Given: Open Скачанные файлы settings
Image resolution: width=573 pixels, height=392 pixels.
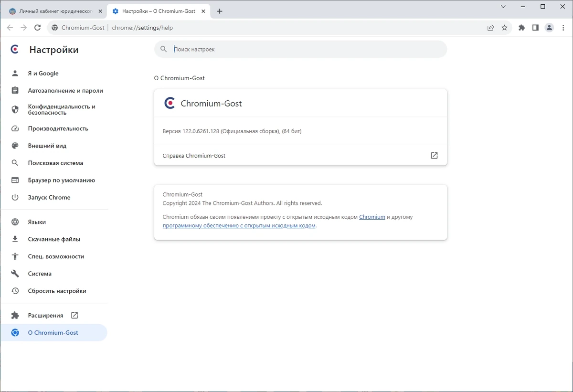Looking at the screenshot, I should [x=54, y=239].
